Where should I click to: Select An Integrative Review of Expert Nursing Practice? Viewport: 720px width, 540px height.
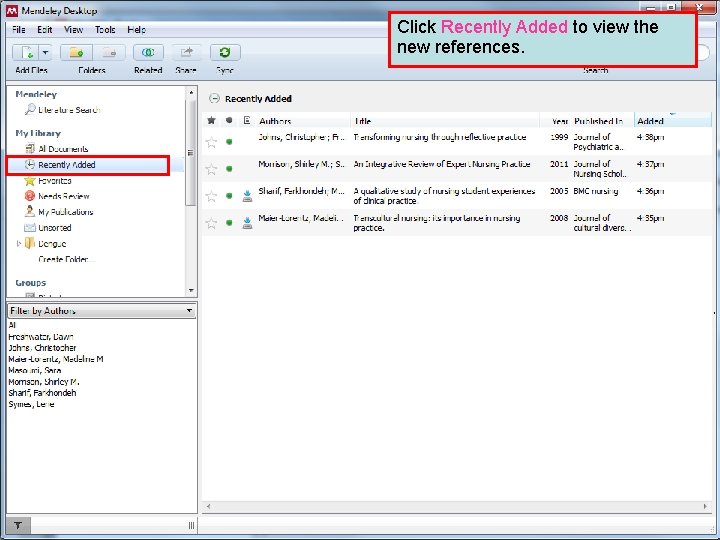442,164
